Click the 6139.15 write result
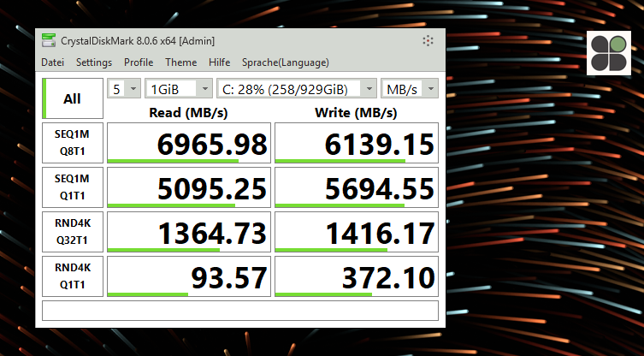 point(357,143)
